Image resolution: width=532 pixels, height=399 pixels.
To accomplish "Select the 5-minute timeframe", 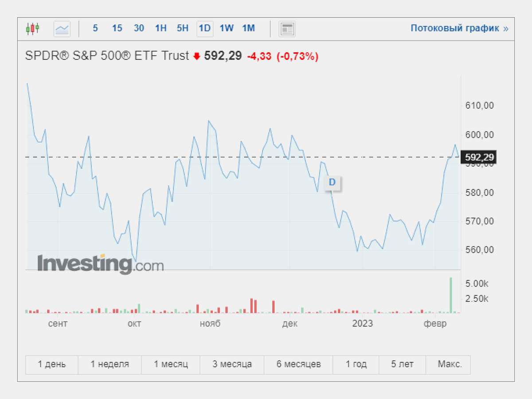I will pos(95,28).
